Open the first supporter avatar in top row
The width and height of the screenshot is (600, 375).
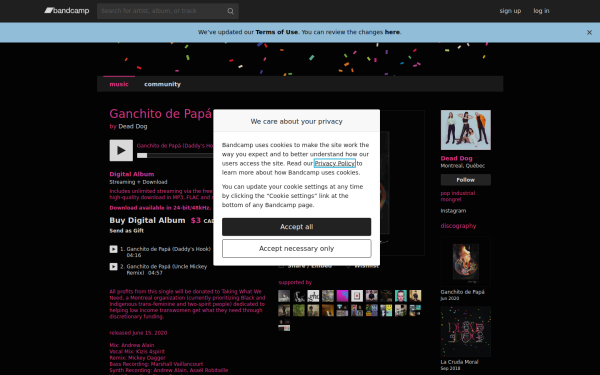pyautogui.click(x=284, y=296)
